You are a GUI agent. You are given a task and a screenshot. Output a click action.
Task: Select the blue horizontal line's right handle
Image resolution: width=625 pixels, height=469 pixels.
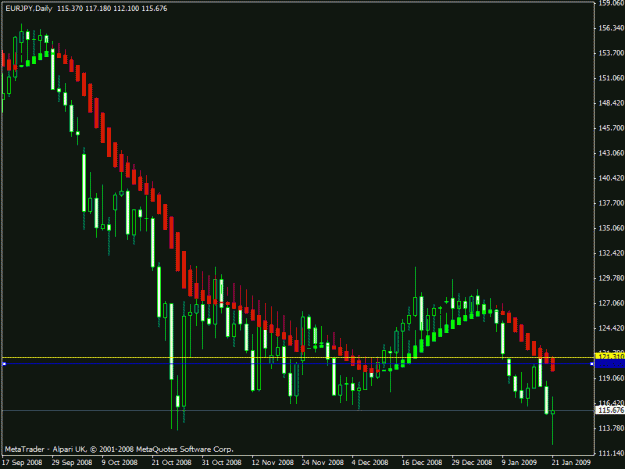592,364
